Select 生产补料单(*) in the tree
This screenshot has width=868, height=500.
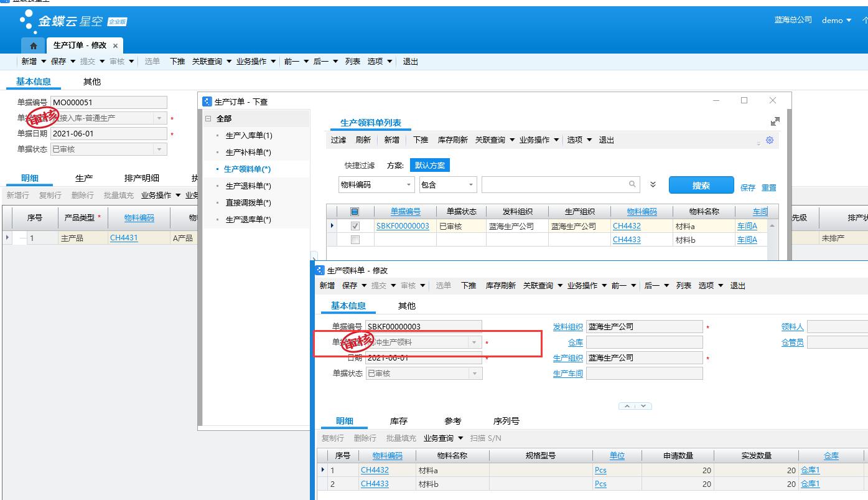coord(248,152)
